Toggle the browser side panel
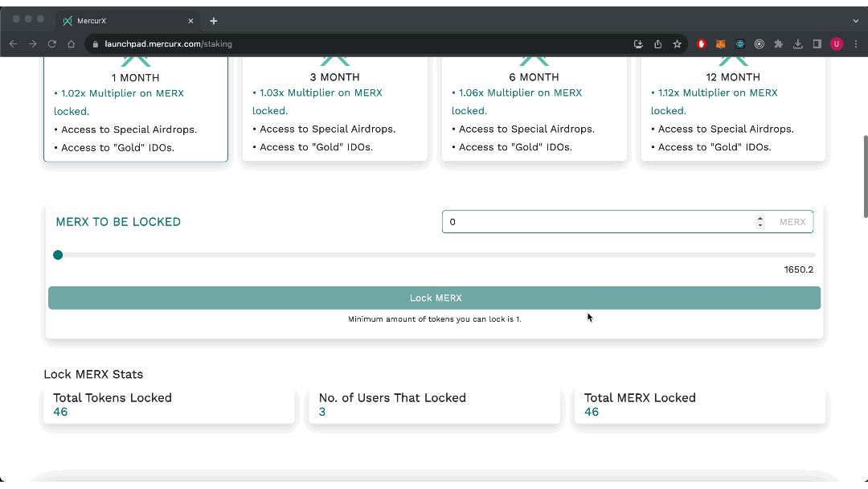 (x=817, y=44)
